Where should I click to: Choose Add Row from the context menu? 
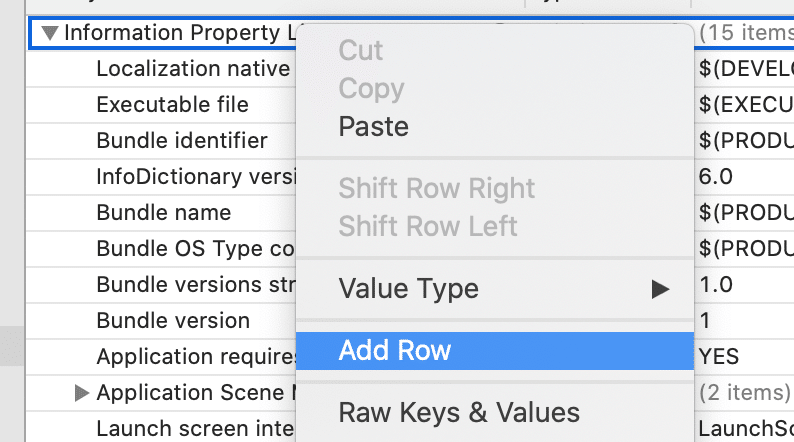click(x=395, y=350)
